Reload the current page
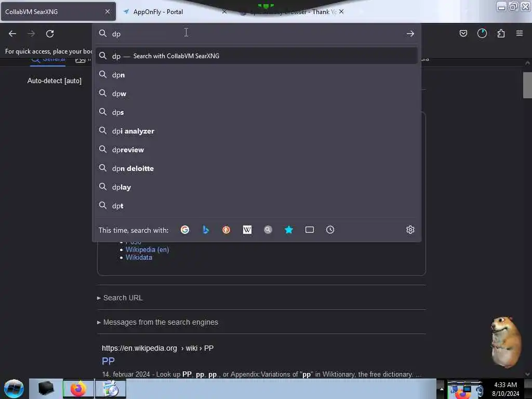The image size is (532, 399). [x=50, y=34]
